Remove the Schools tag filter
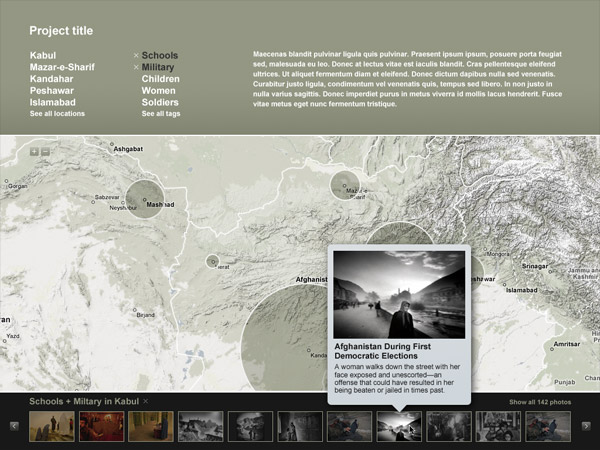The height and width of the screenshot is (450, 600). [x=136, y=55]
